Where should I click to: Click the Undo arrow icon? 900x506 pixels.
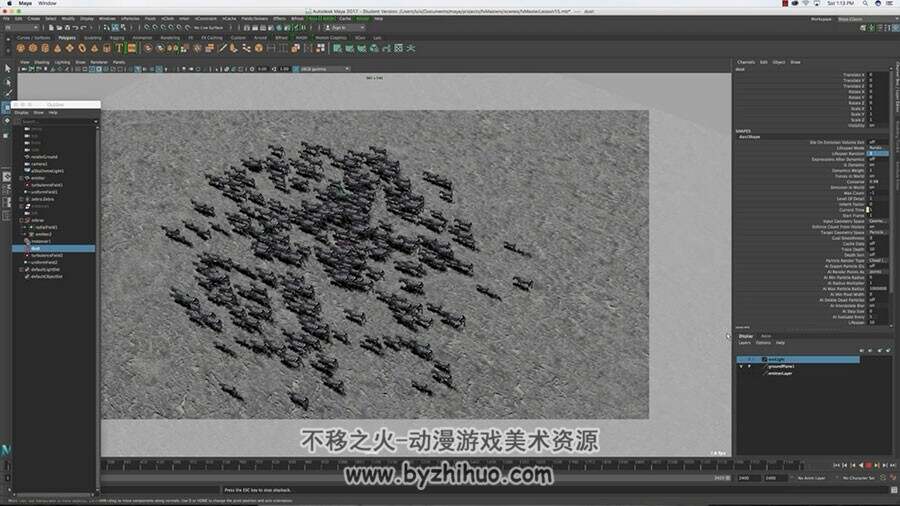[75, 27]
